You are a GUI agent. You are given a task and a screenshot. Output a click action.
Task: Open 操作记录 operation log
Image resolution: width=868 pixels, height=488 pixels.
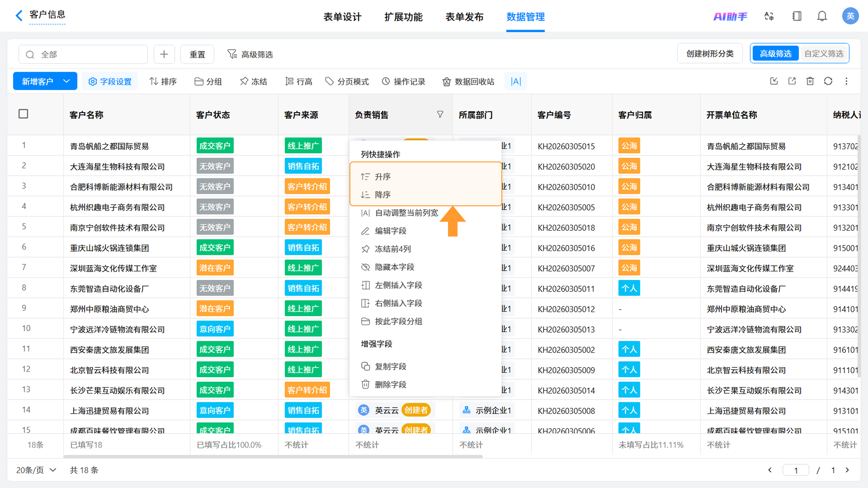[403, 81]
